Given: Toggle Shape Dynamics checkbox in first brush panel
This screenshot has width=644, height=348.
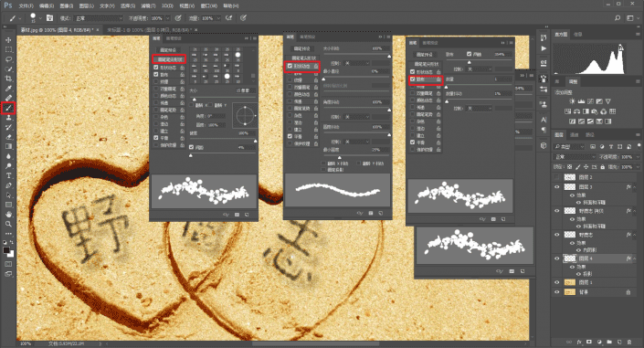Looking at the screenshot, I should (156, 68).
